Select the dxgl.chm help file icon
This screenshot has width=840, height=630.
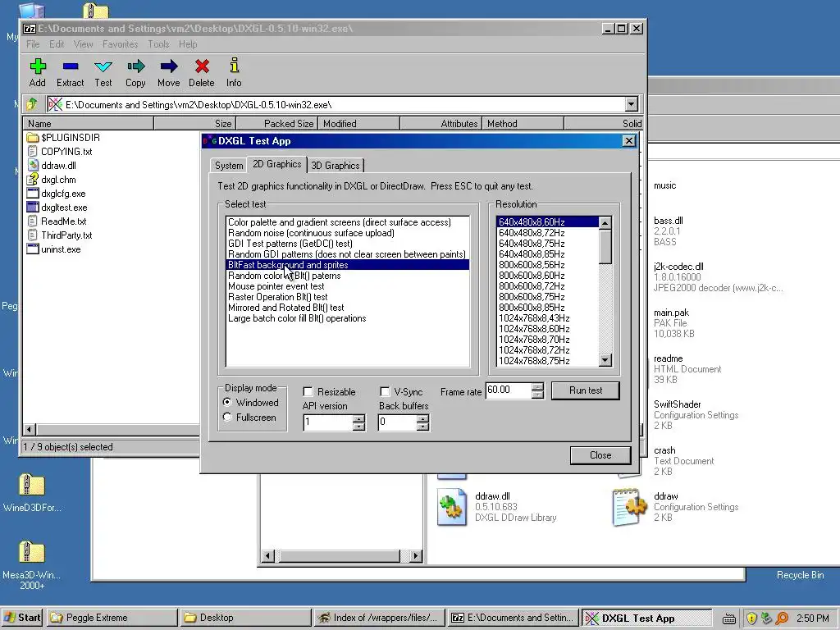click(x=33, y=180)
